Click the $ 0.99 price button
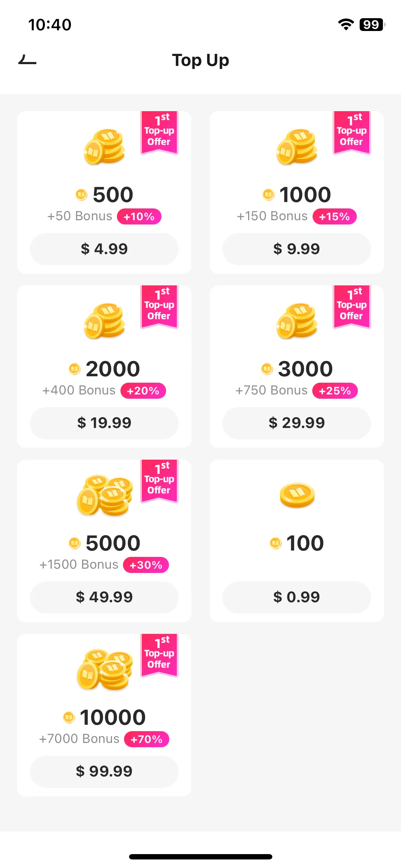The height and width of the screenshot is (868, 401). (297, 597)
